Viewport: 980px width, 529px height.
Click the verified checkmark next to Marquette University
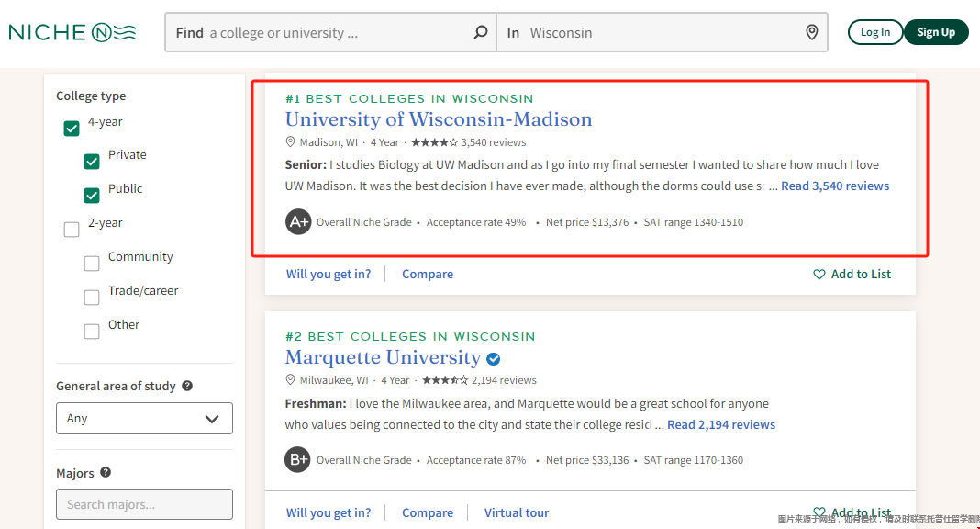(493, 359)
